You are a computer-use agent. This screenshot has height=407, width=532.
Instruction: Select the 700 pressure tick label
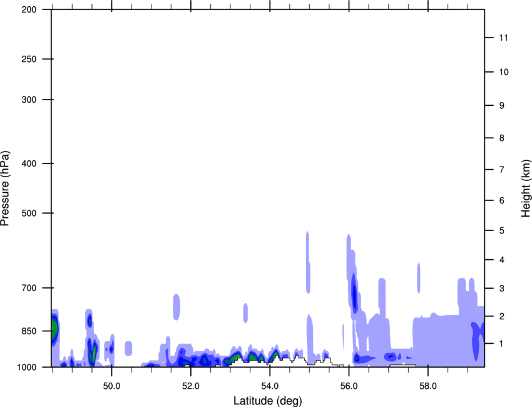point(29,288)
